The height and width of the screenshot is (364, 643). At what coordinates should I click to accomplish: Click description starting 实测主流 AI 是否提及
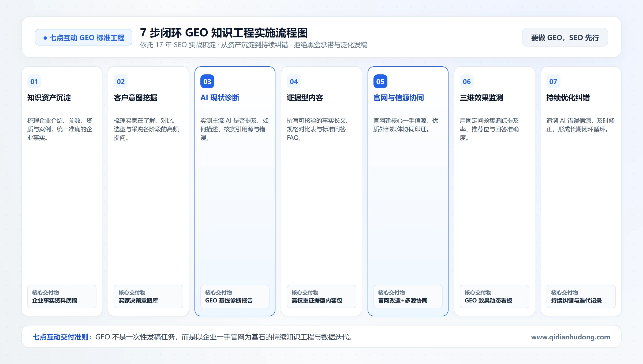[x=234, y=129]
